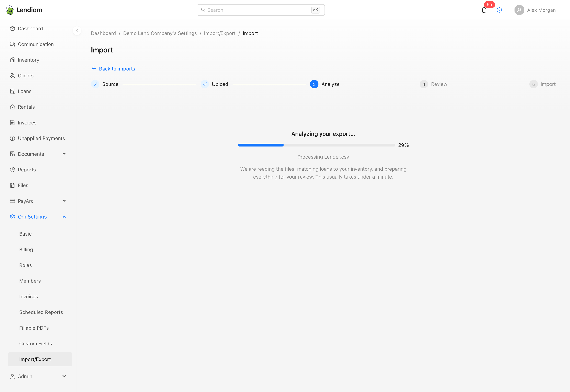The height and width of the screenshot is (392, 570).
Task: Click the Reports pie chart icon
Action: pyautogui.click(x=12, y=170)
